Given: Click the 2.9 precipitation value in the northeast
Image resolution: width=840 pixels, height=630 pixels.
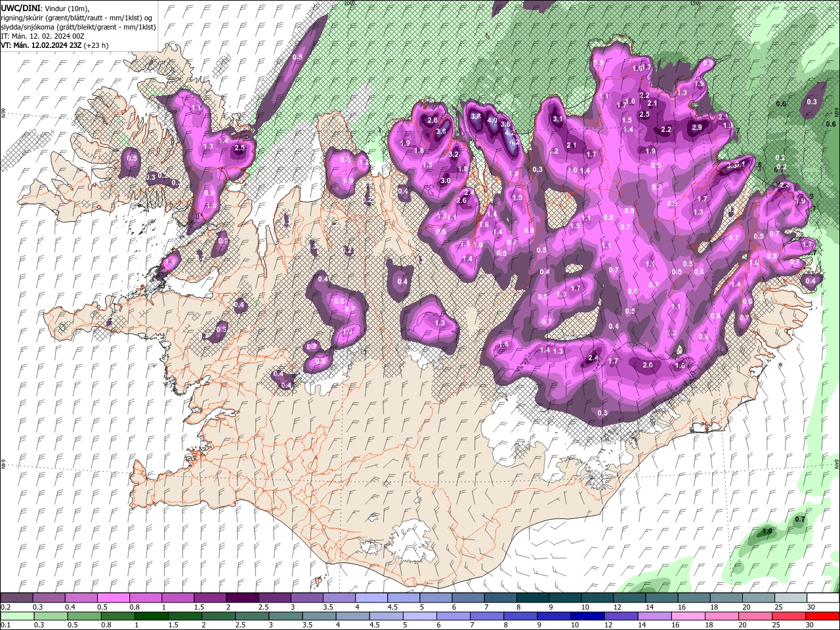Looking at the screenshot, I should pos(697,127).
